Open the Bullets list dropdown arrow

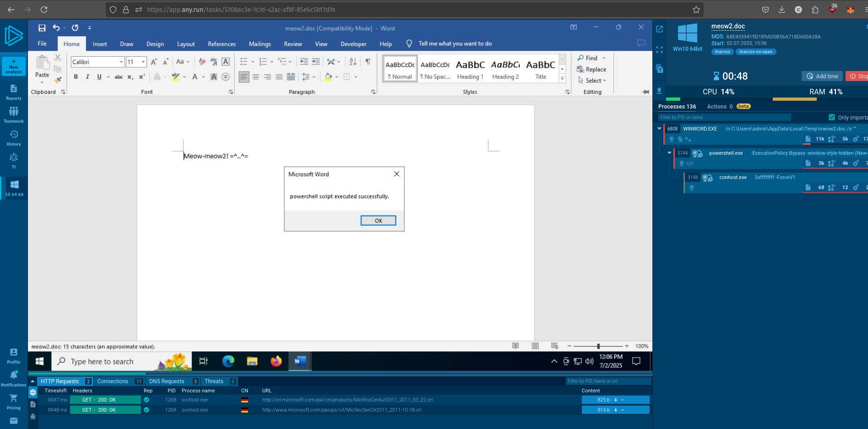click(253, 61)
